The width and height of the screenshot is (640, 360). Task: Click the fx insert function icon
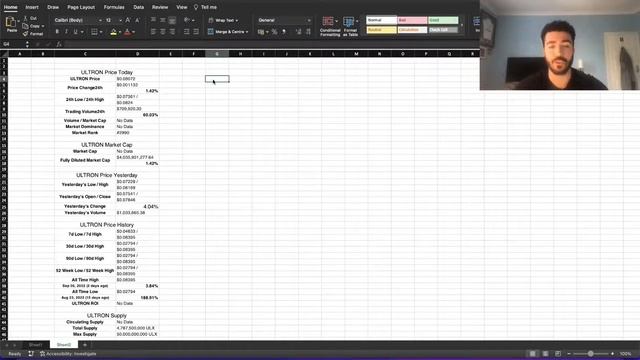tap(59, 44)
